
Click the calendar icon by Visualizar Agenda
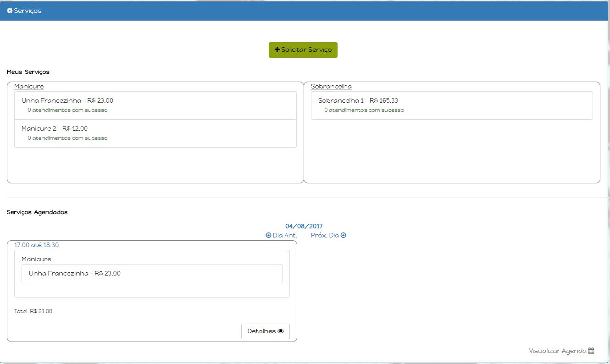591,351
